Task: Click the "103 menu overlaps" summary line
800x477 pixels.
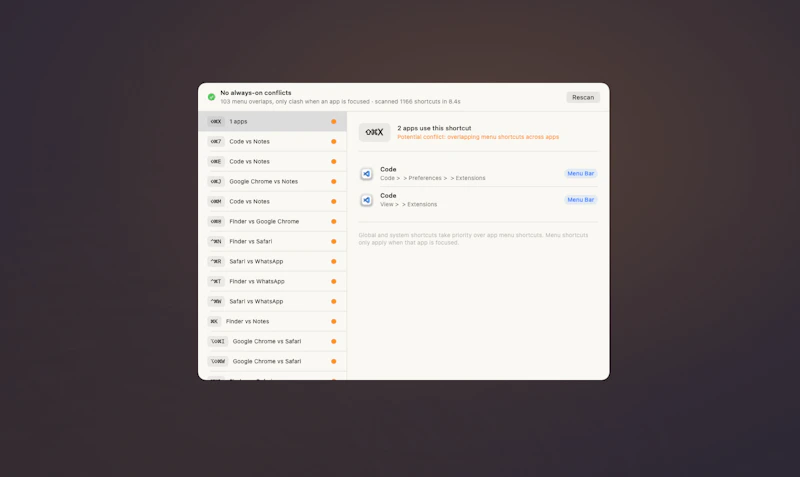Action: pos(340,102)
